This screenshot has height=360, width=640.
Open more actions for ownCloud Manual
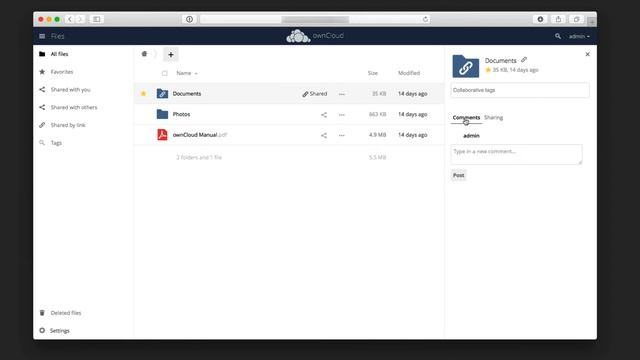[342, 135]
